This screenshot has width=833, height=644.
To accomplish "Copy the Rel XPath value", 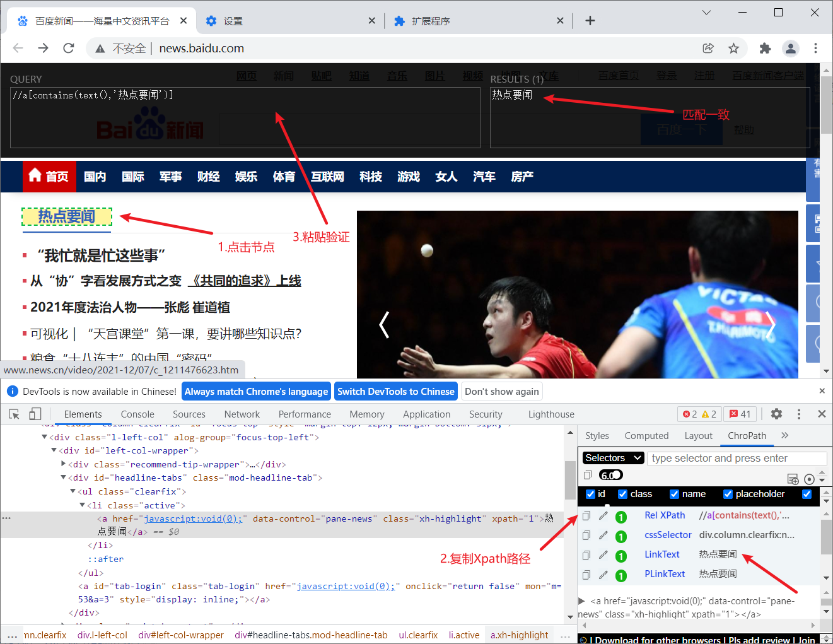I will [x=586, y=516].
